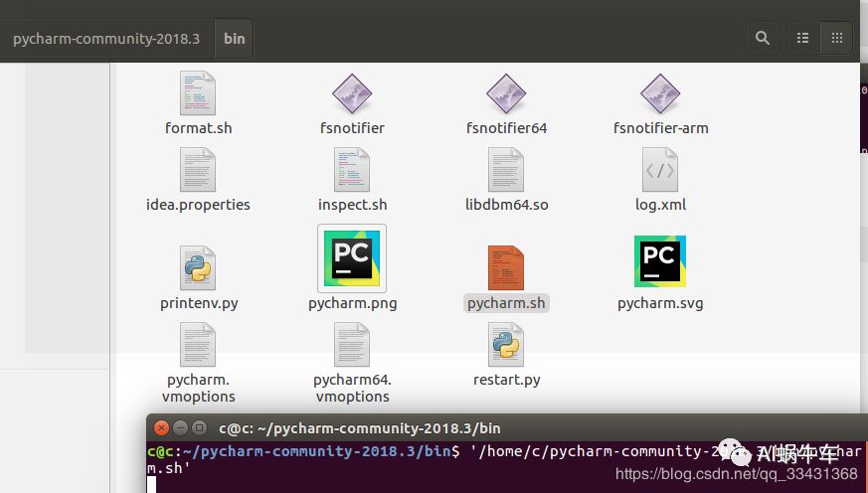Switch to list view in file manager
The width and height of the screenshot is (868, 493).
click(802, 38)
